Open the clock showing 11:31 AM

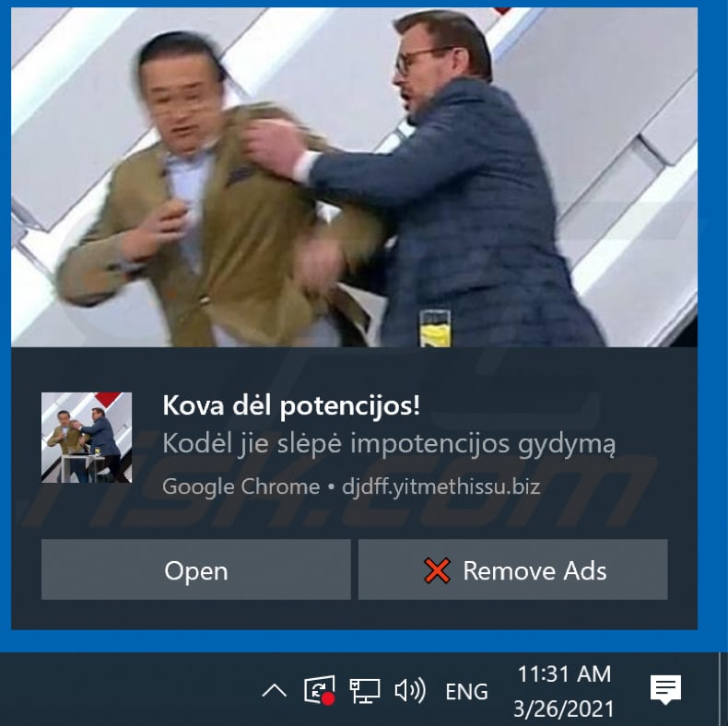[x=564, y=691]
